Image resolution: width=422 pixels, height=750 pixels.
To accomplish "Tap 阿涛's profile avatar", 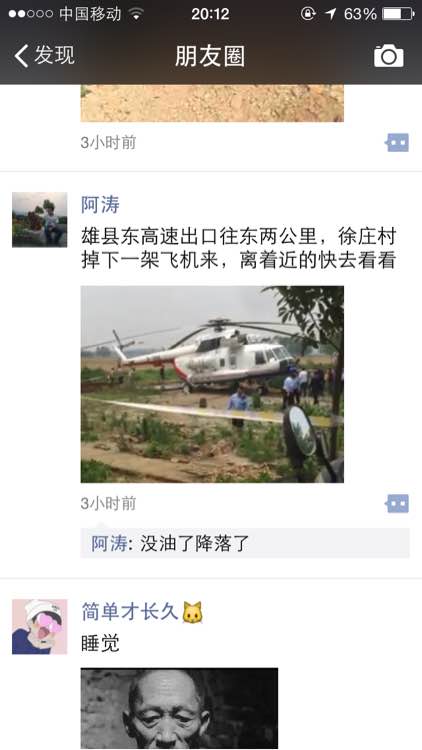I will point(40,220).
